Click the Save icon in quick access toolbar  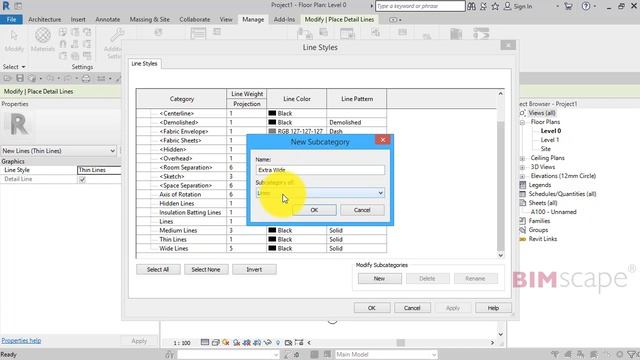(x=20, y=78)
